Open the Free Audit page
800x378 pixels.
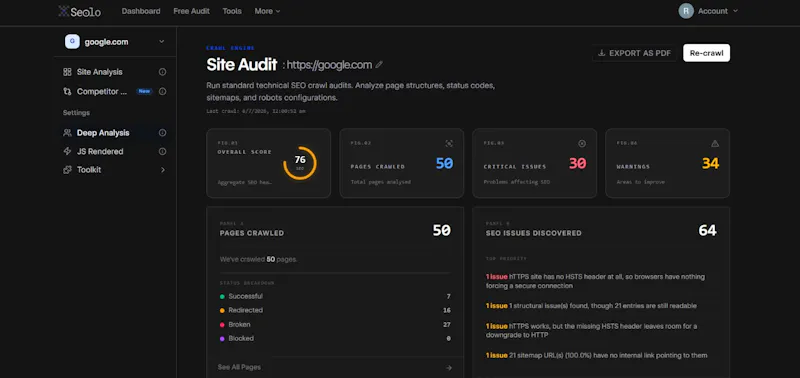click(x=191, y=11)
